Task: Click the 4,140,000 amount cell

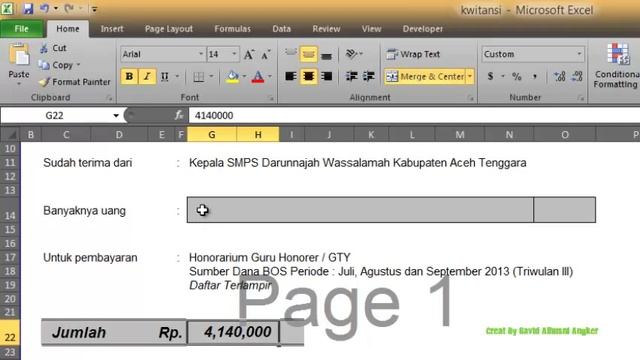Action: pos(233,332)
